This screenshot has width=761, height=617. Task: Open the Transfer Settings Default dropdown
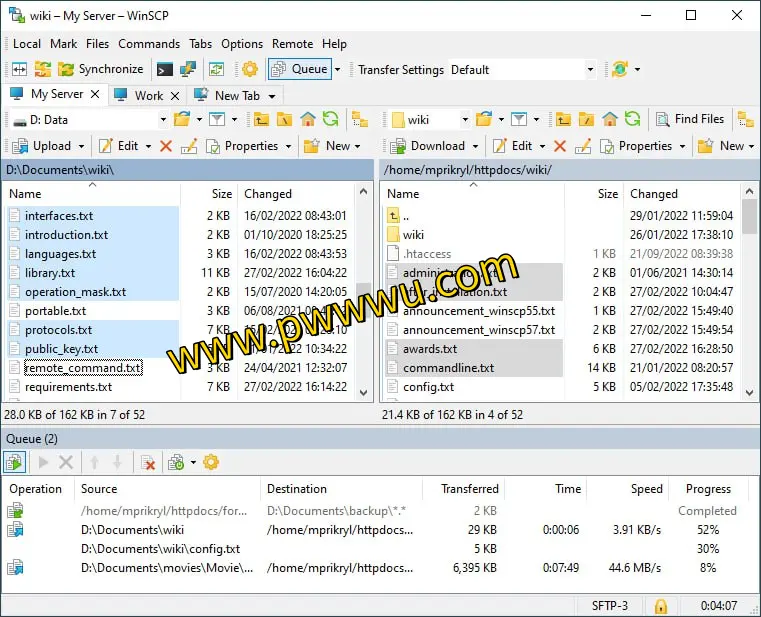pos(590,70)
